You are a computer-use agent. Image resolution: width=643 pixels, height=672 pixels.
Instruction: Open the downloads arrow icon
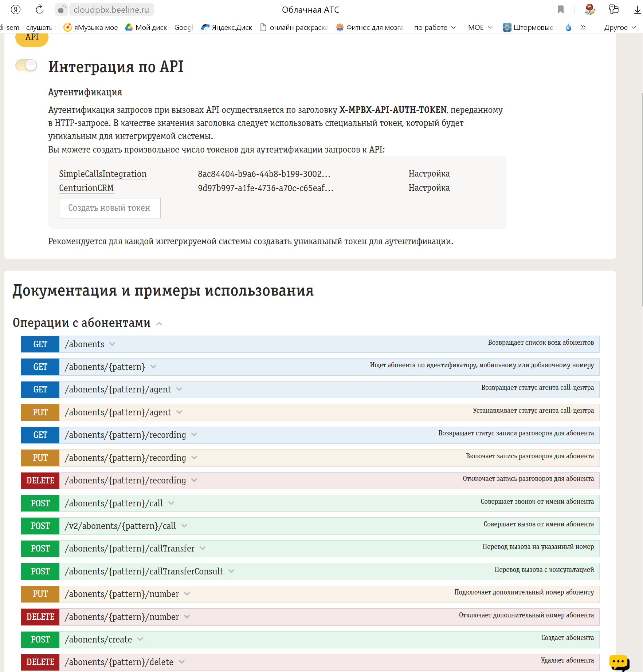click(x=637, y=10)
